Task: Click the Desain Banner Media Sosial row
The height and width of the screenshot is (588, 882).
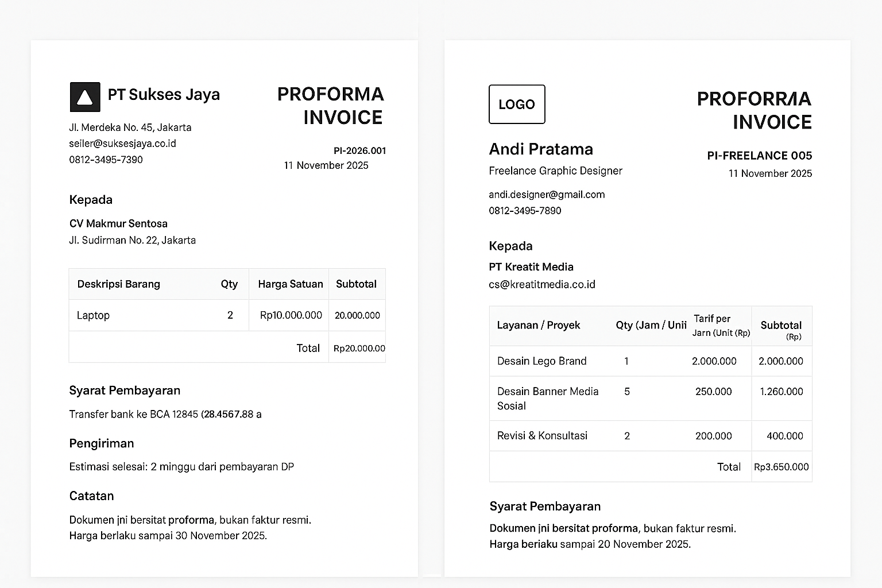Action: coord(548,399)
